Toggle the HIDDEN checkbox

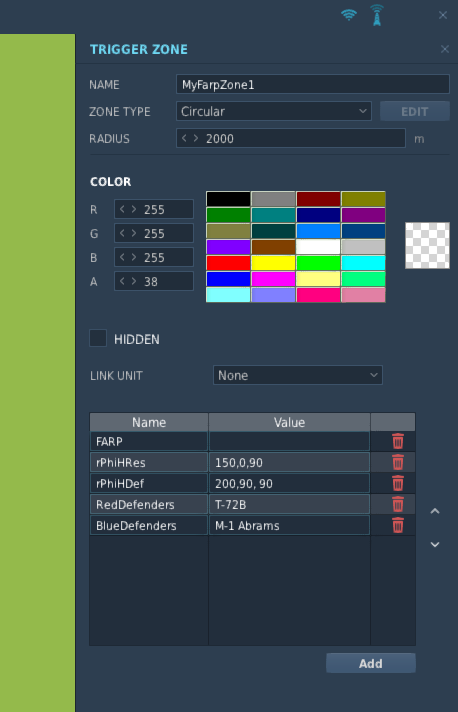[x=98, y=338]
